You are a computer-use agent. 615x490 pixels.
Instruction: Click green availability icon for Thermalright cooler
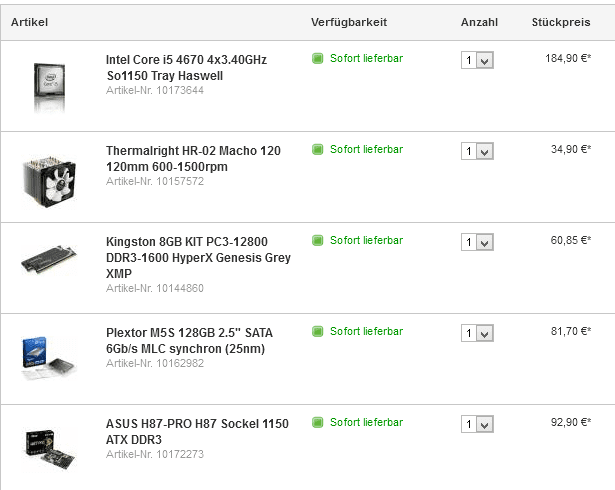click(318, 150)
